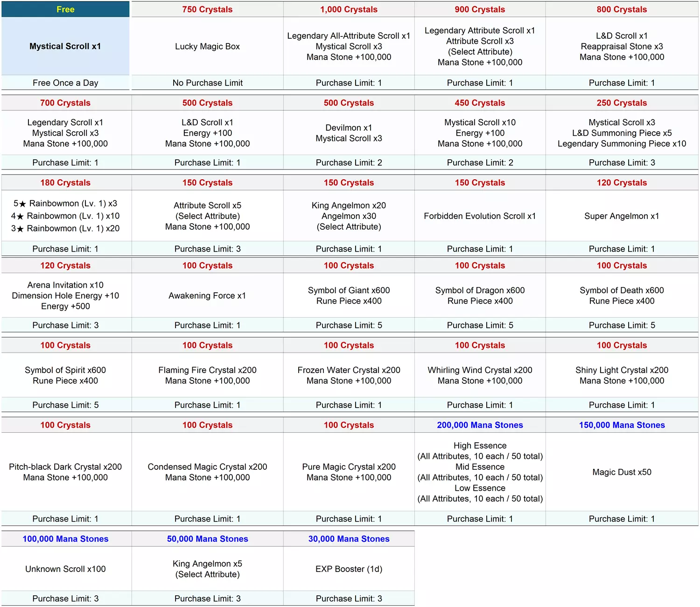Select the Lucky Magic Box item
Viewport: 700px width, 607px height.
pos(207,46)
